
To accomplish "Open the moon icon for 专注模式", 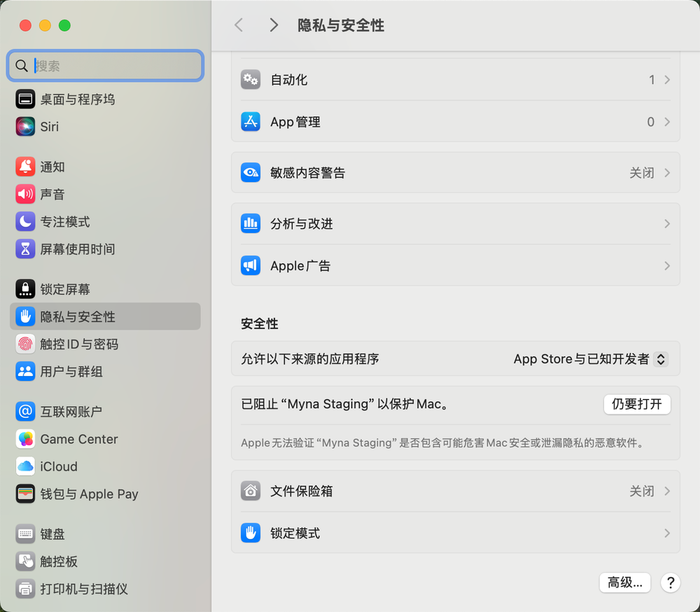I will pyautogui.click(x=25, y=221).
